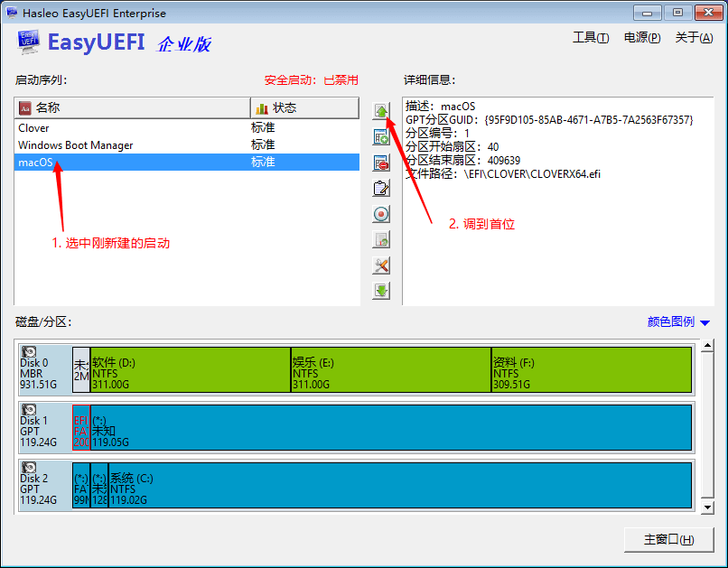This screenshot has width=728, height=568.
Task: Click the backup entry icon with green arrow
Action: point(381,240)
